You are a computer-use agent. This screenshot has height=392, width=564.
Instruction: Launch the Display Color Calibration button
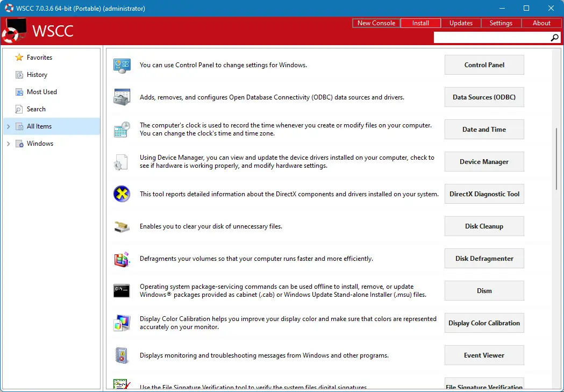coord(484,323)
